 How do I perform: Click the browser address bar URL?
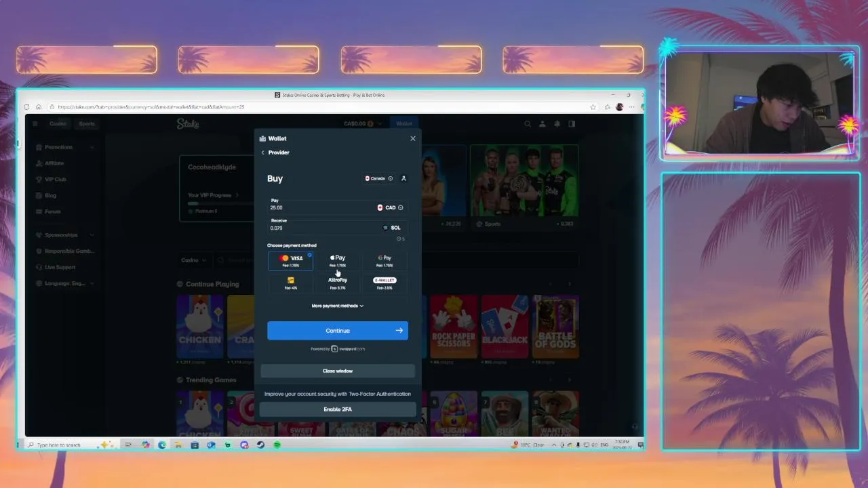click(x=151, y=107)
